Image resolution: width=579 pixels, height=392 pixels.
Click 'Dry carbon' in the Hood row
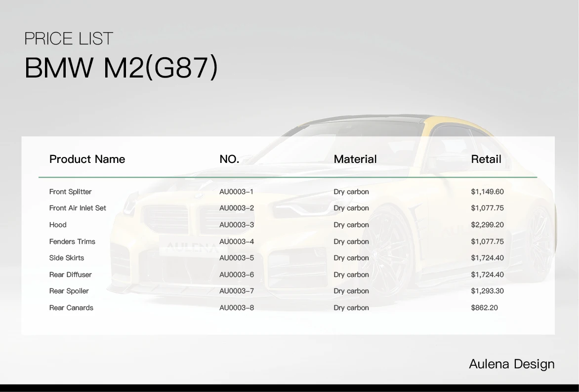[351, 225]
